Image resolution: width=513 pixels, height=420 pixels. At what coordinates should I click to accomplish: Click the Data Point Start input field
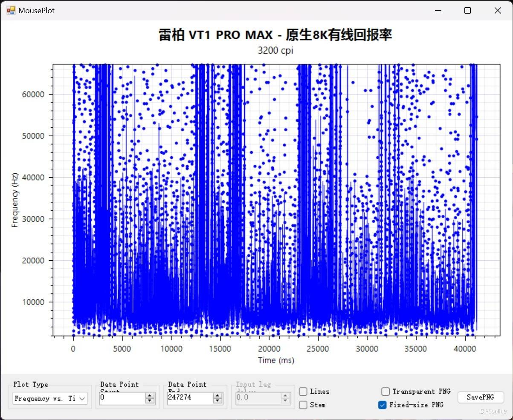pos(122,398)
